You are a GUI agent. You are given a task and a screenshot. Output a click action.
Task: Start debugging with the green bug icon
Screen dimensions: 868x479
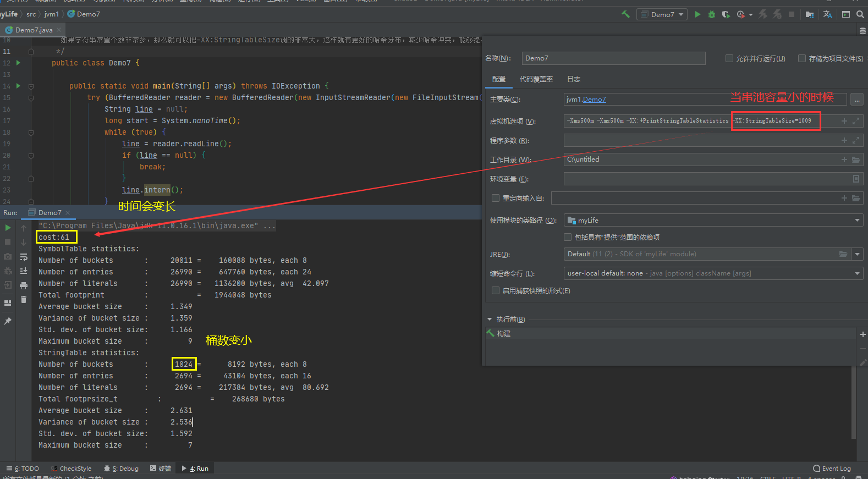(712, 14)
